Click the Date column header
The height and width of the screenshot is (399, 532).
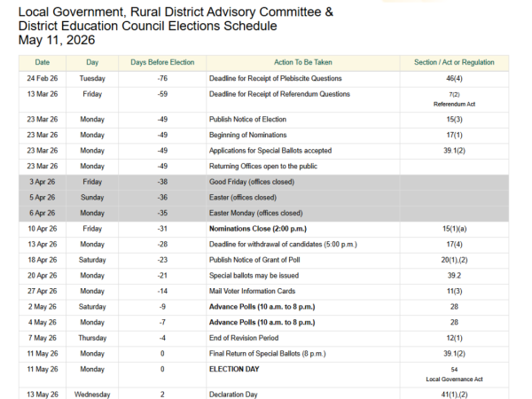[x=42, y=62]
